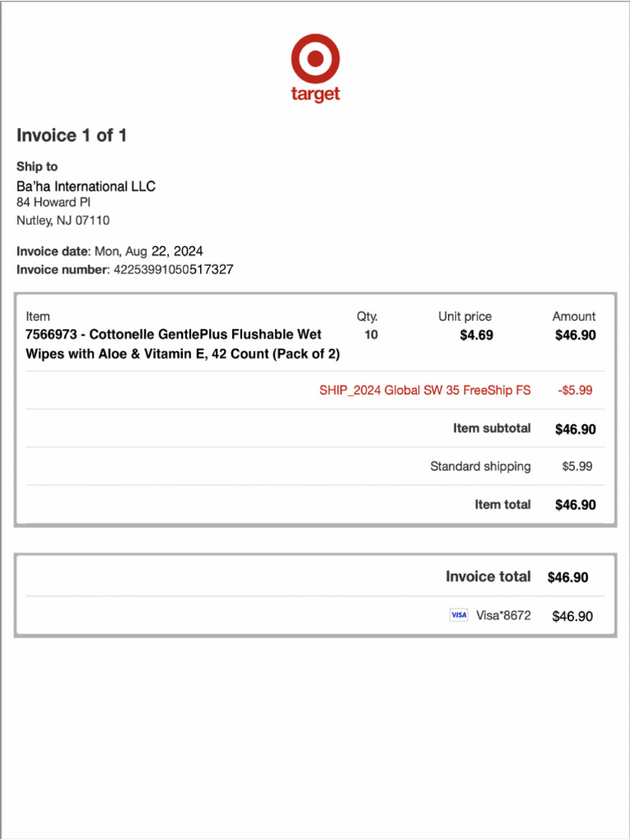Click the -$5.99 discount amount
This screenshot has width=630, height=840.
(574, 390)
